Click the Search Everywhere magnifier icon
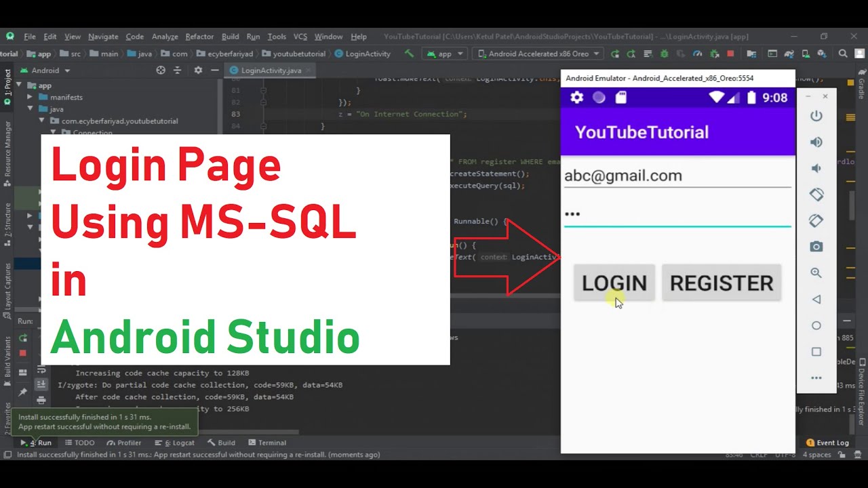 (843, 54)
